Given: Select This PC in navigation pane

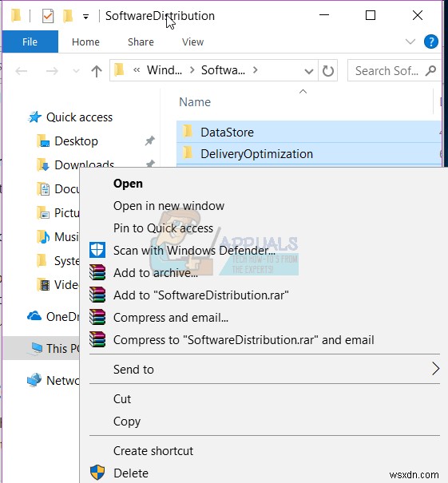Looking at the screenshot, I should tap(41, 348).
